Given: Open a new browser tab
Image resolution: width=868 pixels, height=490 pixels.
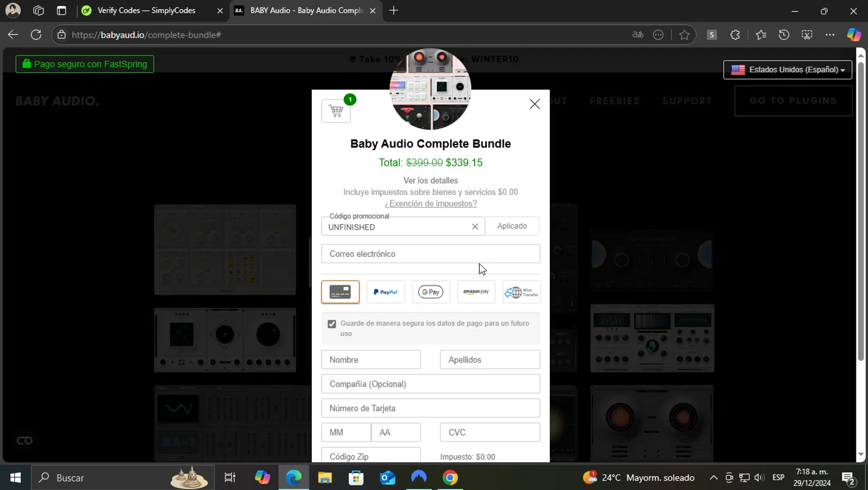Looking at the screenshot, I should pyautogui.click(x=393, y=10).
